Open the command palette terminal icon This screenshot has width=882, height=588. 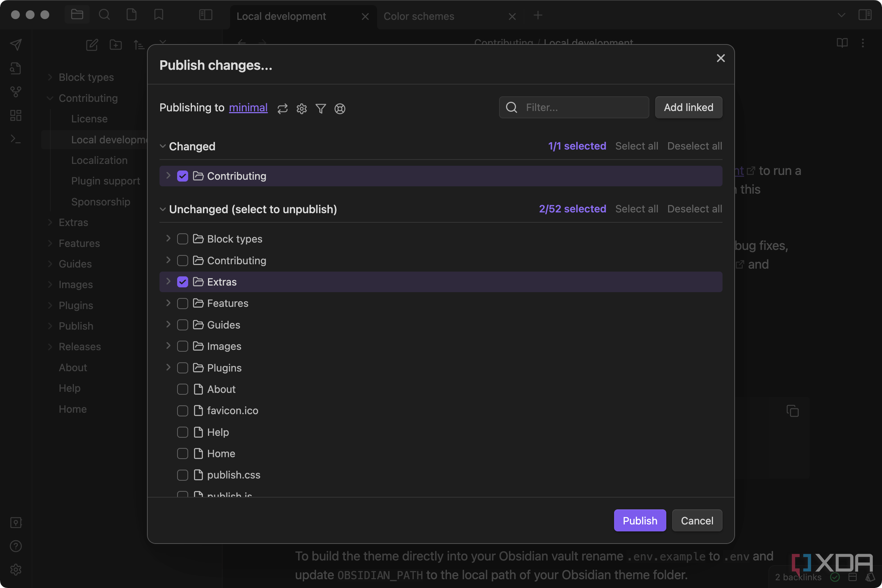click(16, 139)
